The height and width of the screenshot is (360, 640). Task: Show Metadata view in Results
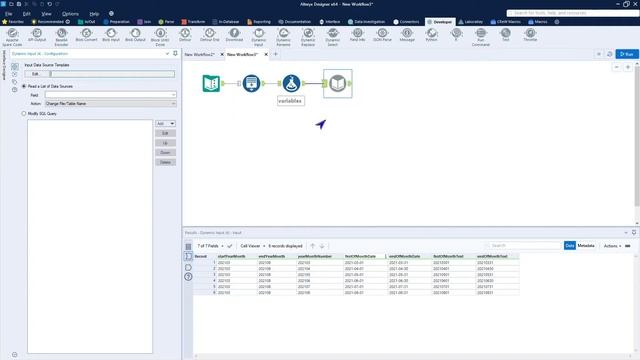pos(586,245)
